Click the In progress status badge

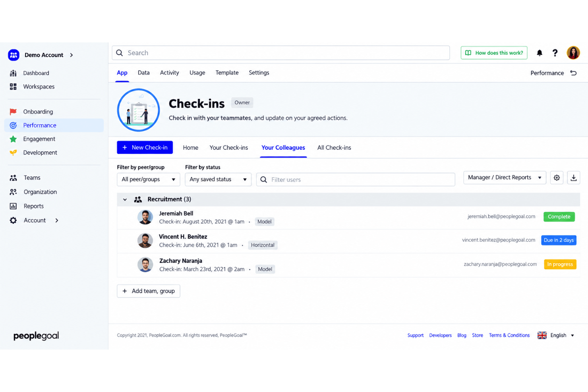560,264
